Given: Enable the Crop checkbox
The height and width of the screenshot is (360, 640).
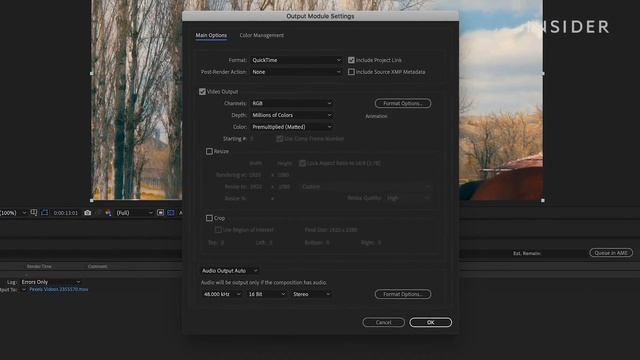Looking at the screenshot, I should 209,218.
